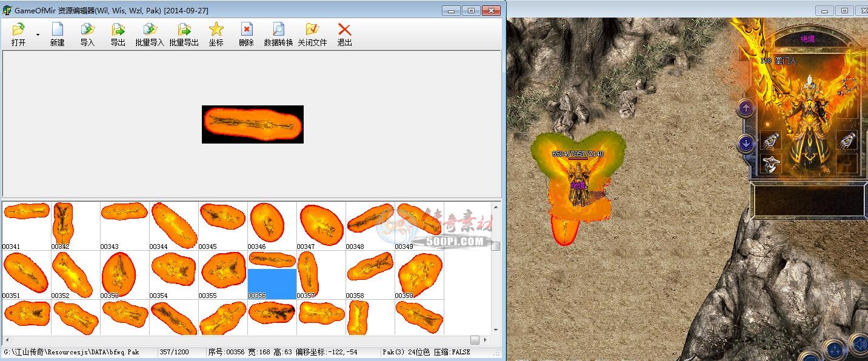Select thumbnail 00354
The height and width of the screenshot is (361, 868).
point(173,275)
